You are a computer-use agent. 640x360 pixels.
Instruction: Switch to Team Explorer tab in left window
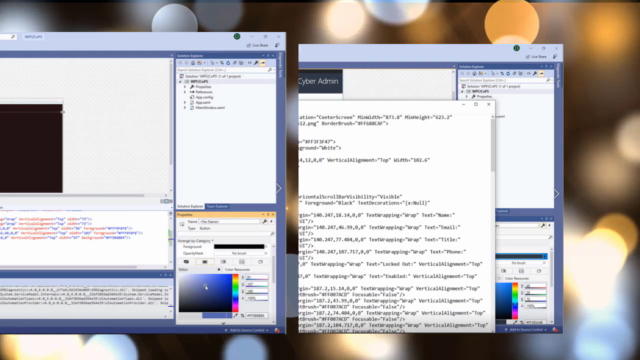(217, 207)
